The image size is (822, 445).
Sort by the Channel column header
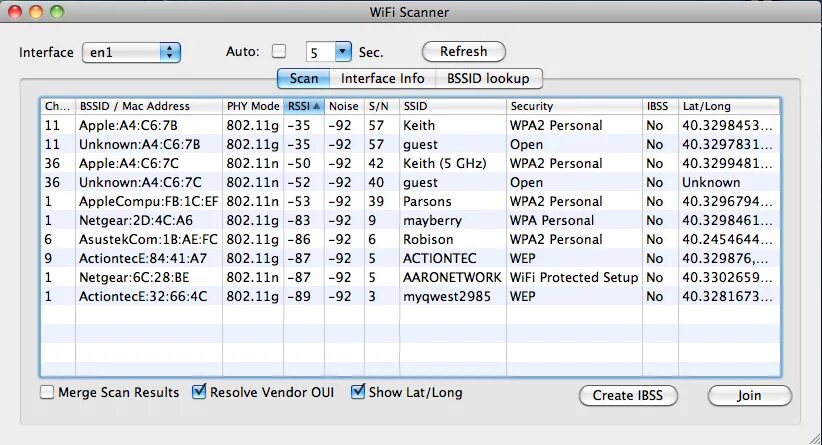58,106
